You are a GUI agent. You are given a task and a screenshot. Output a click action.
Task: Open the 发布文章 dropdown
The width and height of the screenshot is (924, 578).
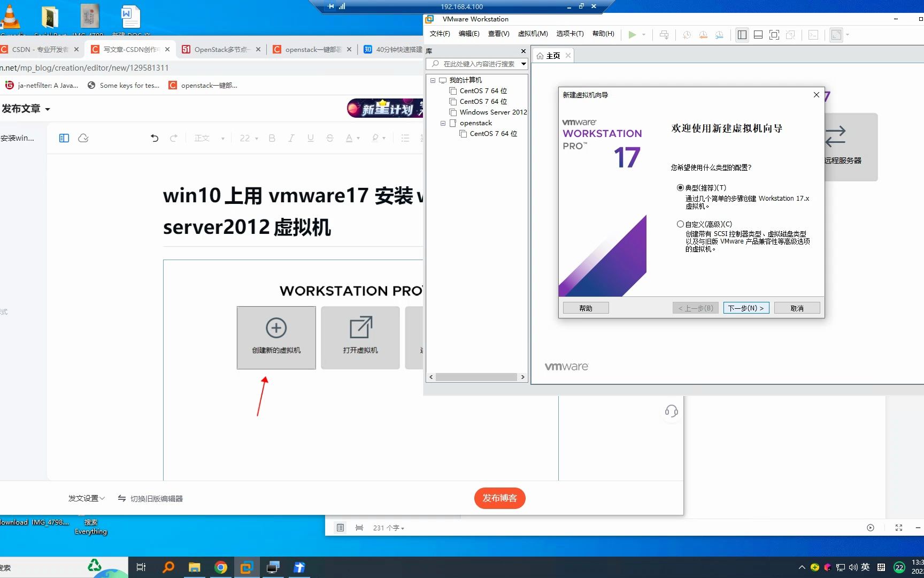[x=26, y=109]
